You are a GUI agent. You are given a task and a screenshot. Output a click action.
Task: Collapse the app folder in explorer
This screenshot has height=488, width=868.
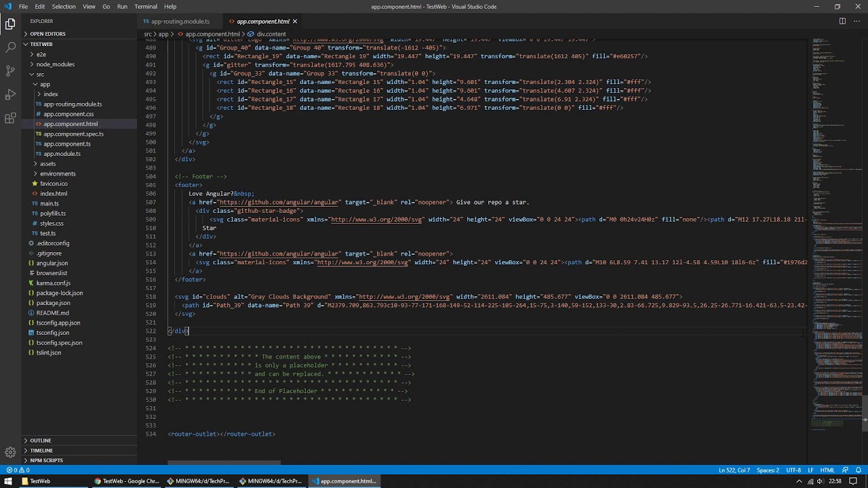[x=45, y=84]
